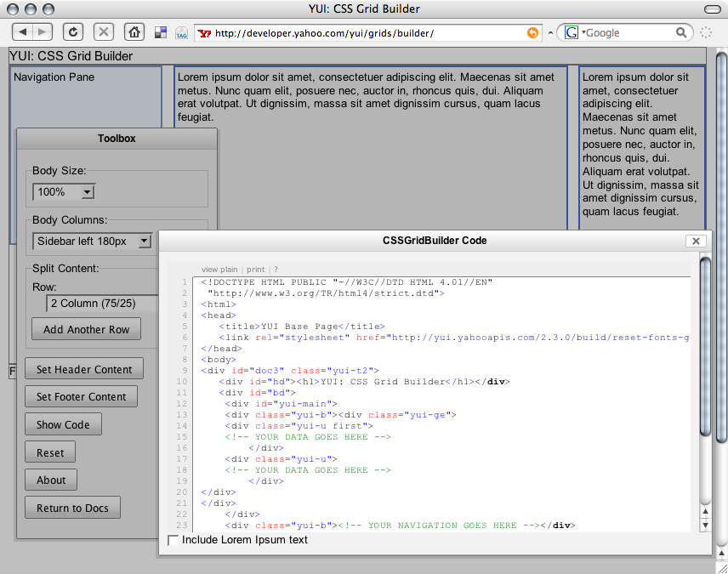The image size is (728, 574).
Task: Click the Set Footer Content button
Action: [82, 396]
